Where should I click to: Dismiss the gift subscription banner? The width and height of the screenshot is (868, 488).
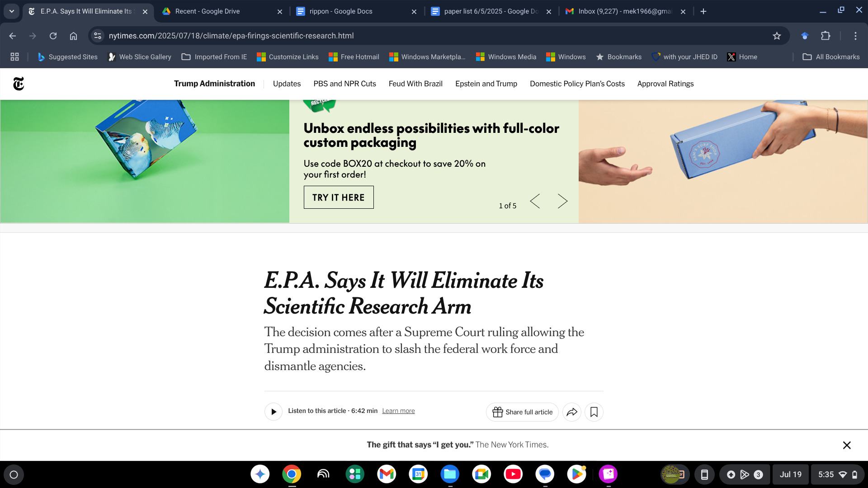(847, 445)
